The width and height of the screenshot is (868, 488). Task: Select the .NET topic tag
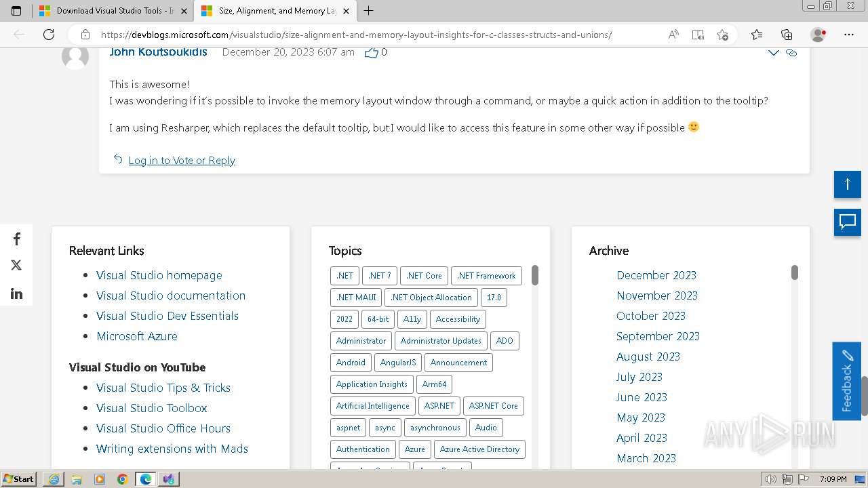344,276
